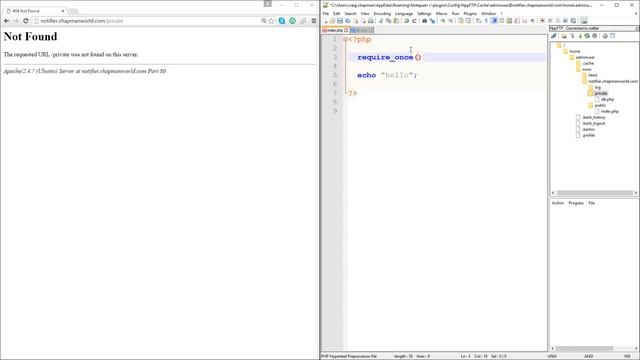Click the NppFTP show messages window icon

(x=613, y=36)
